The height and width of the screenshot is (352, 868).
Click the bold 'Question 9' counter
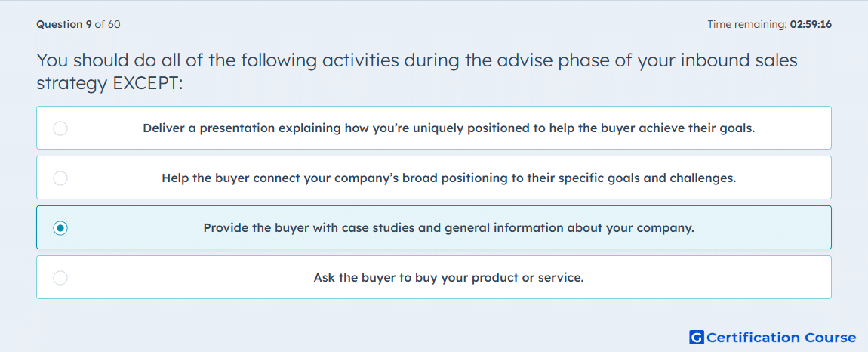64,24
